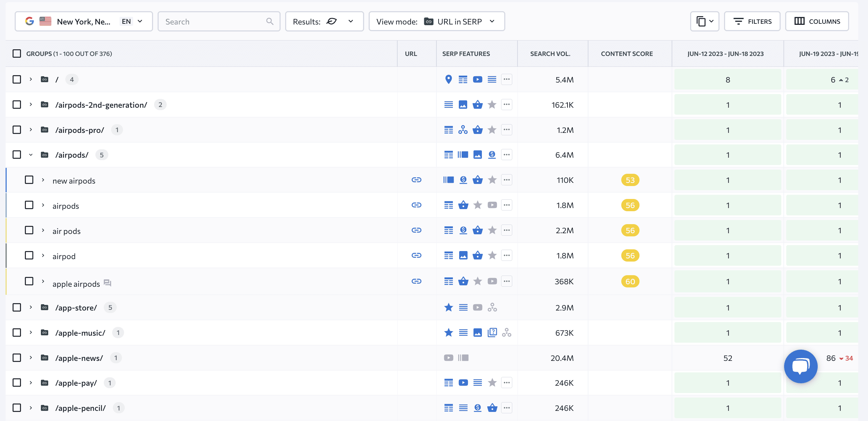The image size is (868, 421).
Task: Click shopping basket icon in /apple-pencil/ row
Action: (x=492, y=408)
